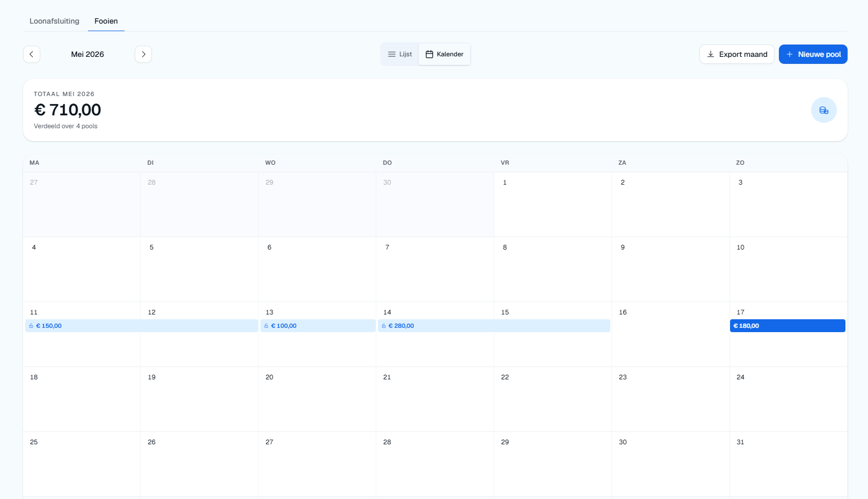Open the Loonafsluiting tab

tap(54, 21)
